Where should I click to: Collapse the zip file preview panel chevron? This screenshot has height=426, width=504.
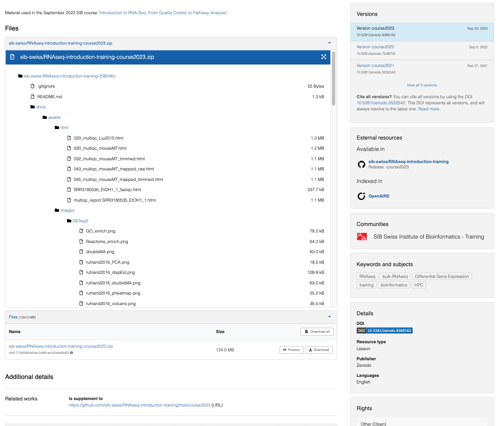pyautogui.click(x=329, y=43)
